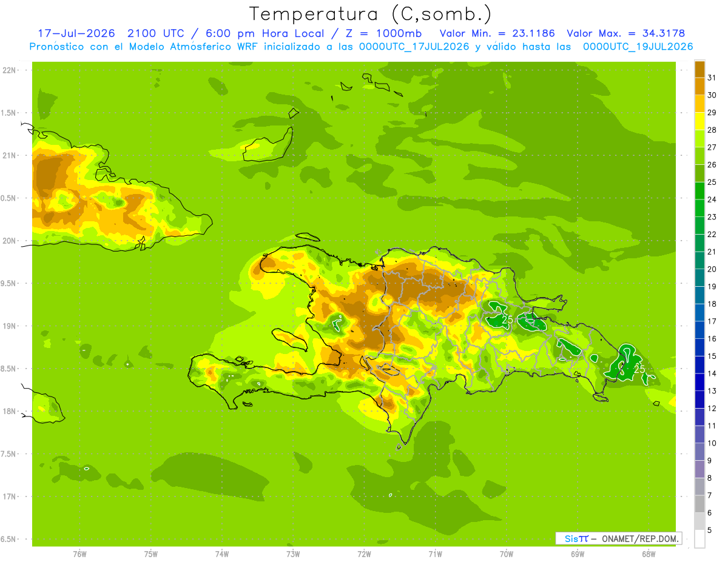Click the "73W" longitude label
Image resolution: width=728 pixels, height=562 pixels.
coord(293,554)
